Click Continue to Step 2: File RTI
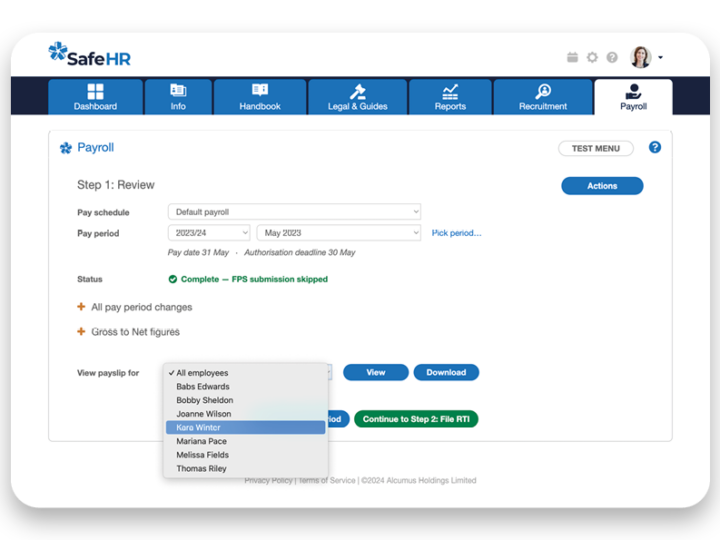Viewport: 720px width, 540px height. 416,419
